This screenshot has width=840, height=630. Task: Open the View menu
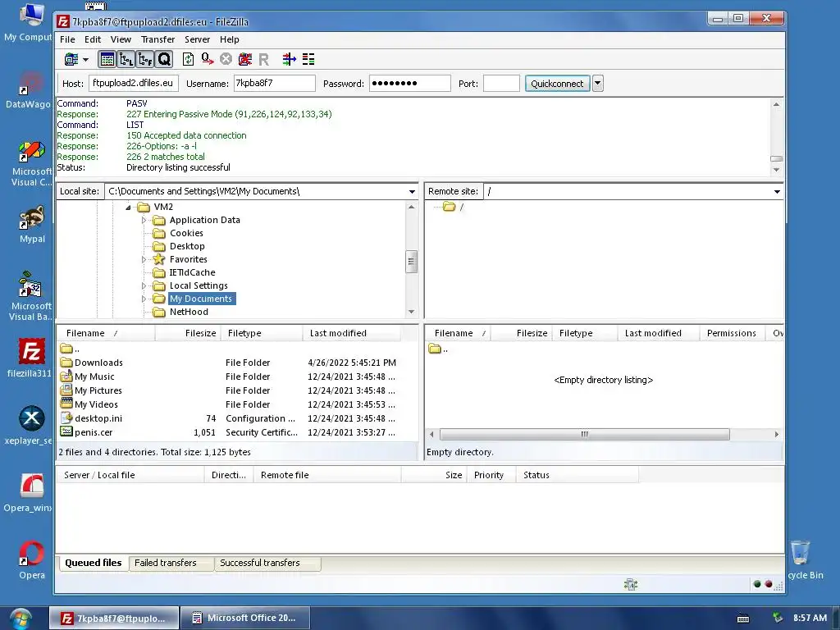121,39
